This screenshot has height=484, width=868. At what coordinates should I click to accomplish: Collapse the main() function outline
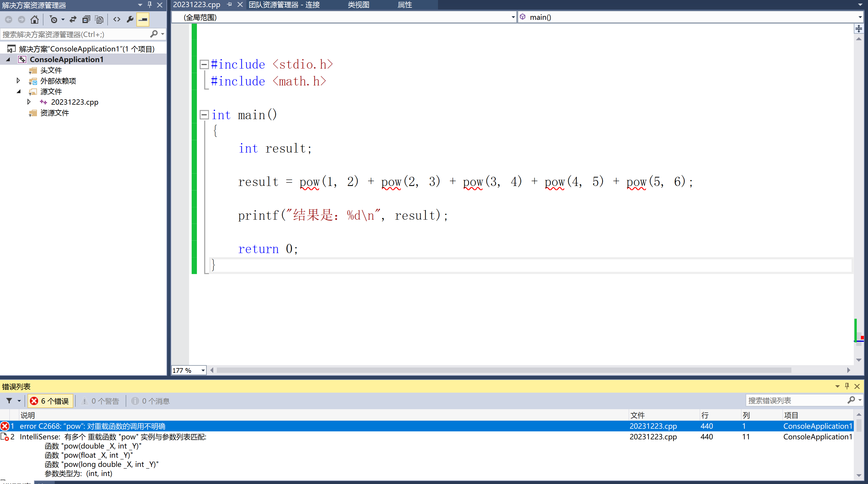[204, 115]
